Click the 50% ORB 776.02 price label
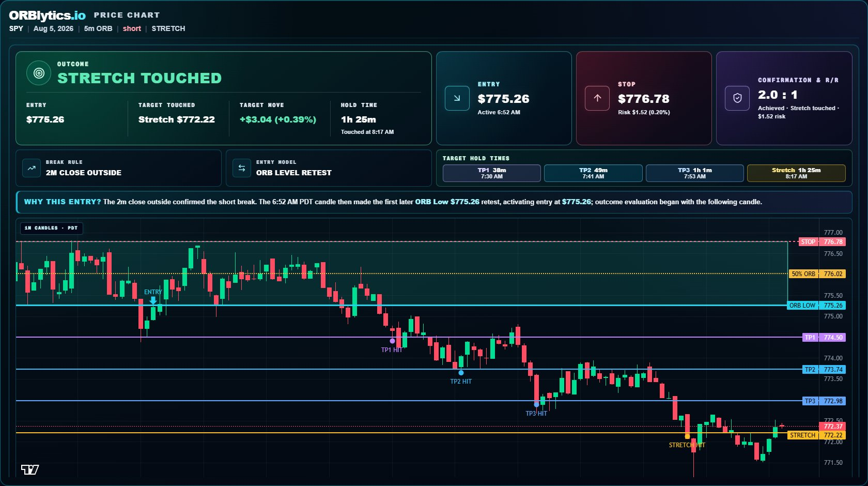Image resolution: width=868 pixels, height=486 pixels. [817, 274]
